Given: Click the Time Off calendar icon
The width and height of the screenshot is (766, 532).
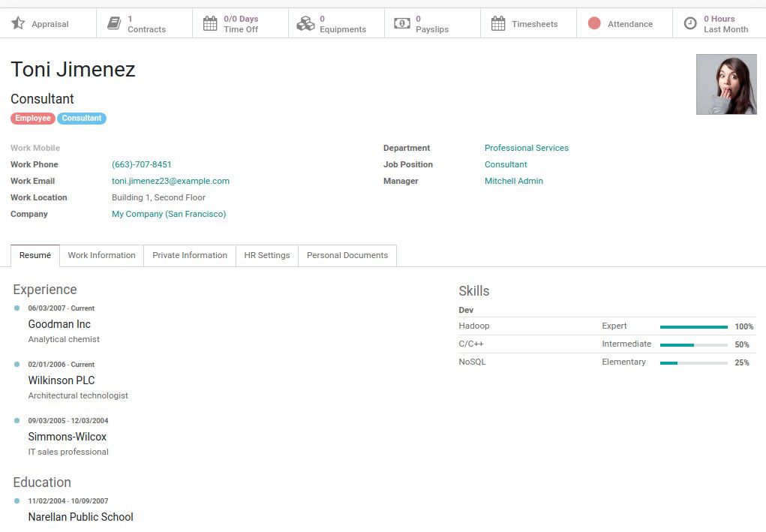Looking at the screenshot, I should (x=210, y=23).
